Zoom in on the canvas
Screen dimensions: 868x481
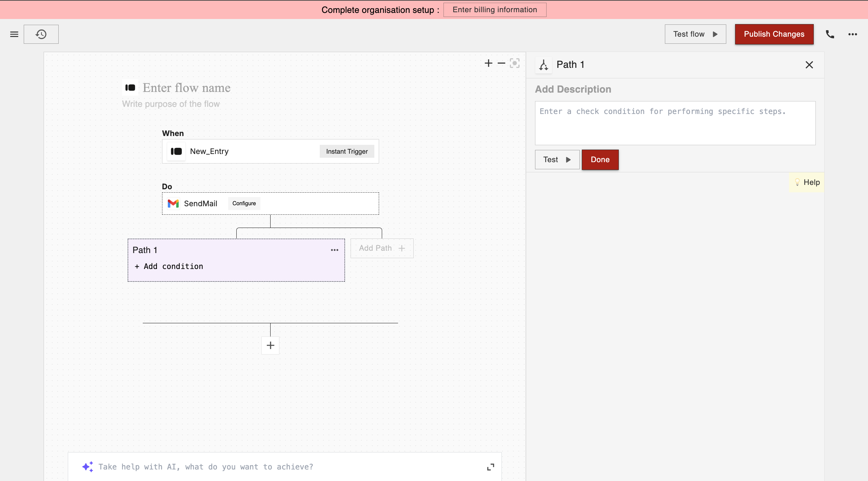point(489,63)
